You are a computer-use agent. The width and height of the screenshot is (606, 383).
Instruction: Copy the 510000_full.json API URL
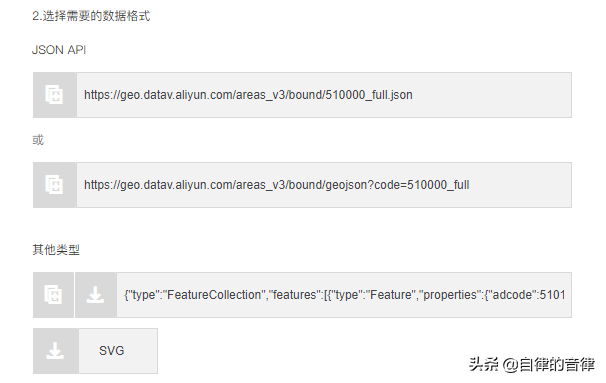pos(54,95)
